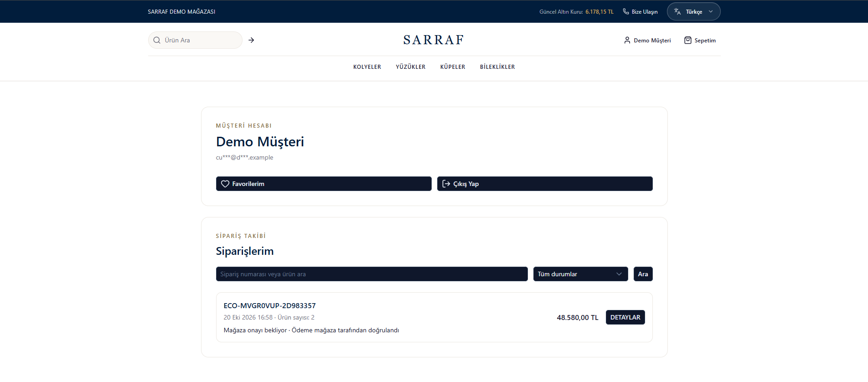Viewport: 868px width, 382px height.
Task: Click the order total 48.580,00 TL
Action: tap(578, 317)
